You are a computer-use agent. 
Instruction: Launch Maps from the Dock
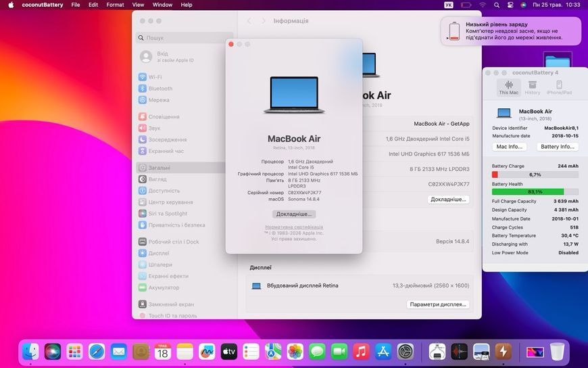(273, 352)
